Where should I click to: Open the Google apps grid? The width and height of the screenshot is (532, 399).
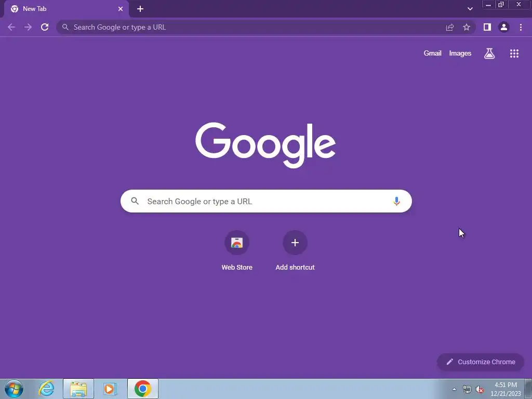point(514,54)
